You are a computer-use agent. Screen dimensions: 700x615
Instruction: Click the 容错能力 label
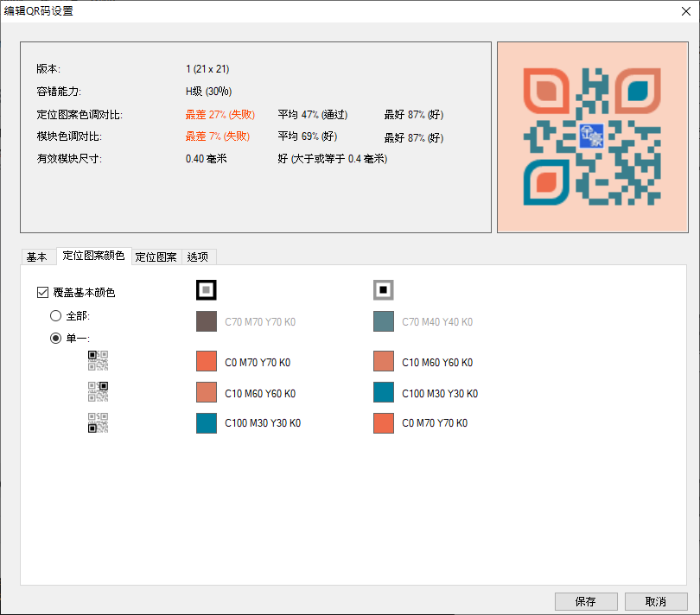point(59,92)
